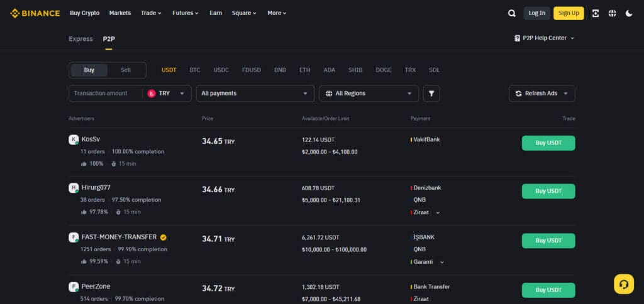Click timer icon in KosSv row
644x304 pixels.
click(114, 164)
